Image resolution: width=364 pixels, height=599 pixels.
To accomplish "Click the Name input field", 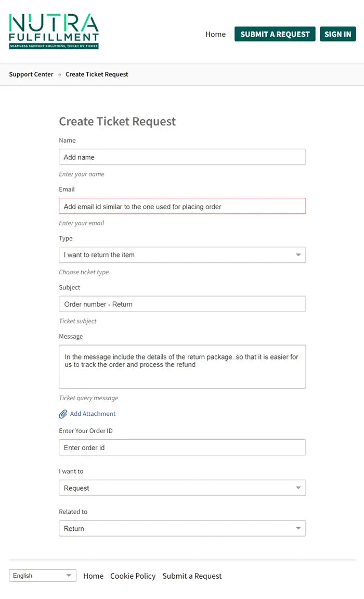I will click(x=182, y=157).
